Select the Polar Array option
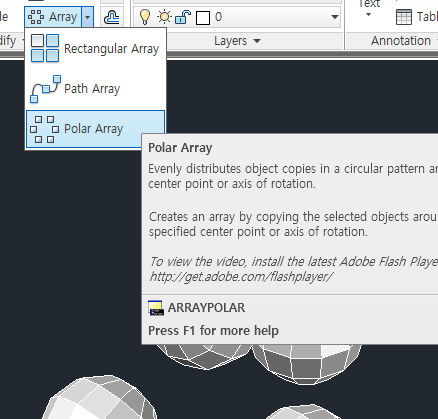Image resolution: width=438 pixels, height=419 pixels. pyautogui.click(x=95, y=129)
